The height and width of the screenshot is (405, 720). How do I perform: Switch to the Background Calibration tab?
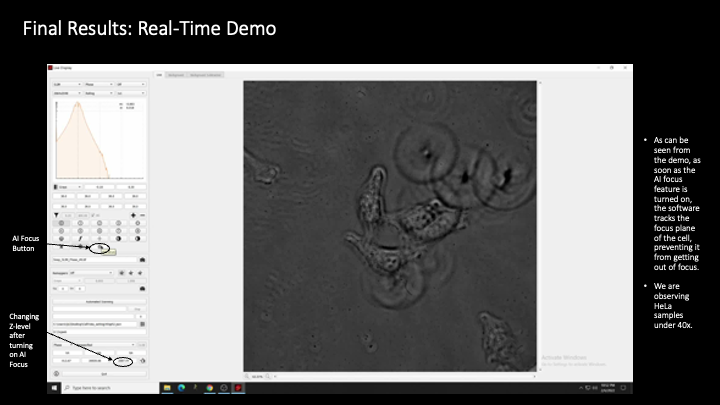pos(205,74)
